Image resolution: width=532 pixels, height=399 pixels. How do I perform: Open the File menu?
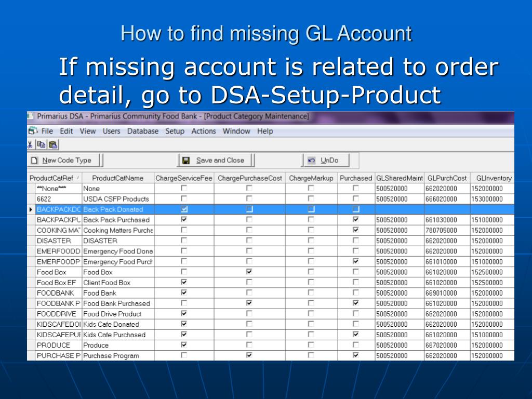[47, 131]
